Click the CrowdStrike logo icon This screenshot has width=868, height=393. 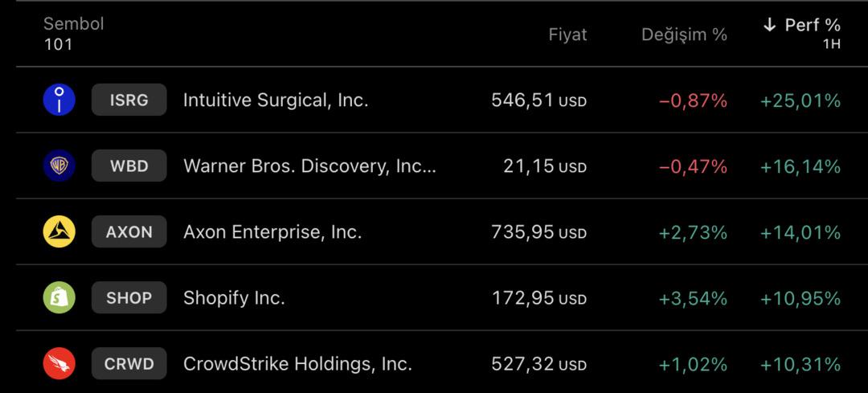59,364
